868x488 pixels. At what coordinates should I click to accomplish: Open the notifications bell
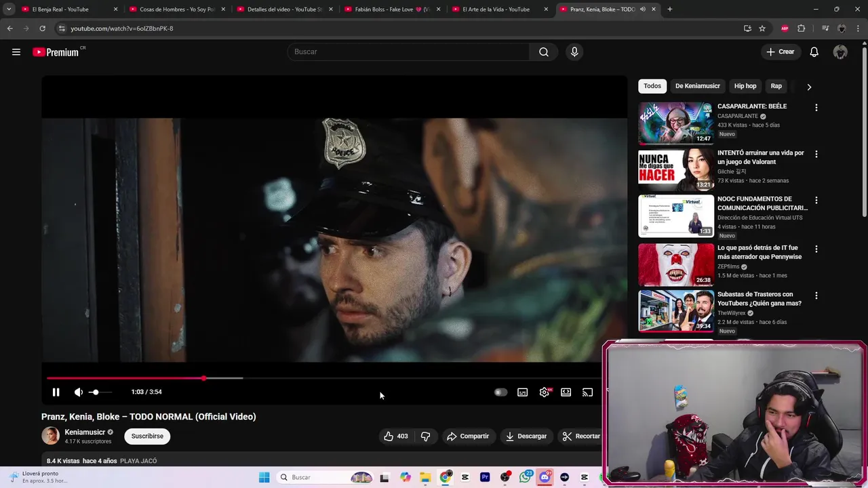814,52
